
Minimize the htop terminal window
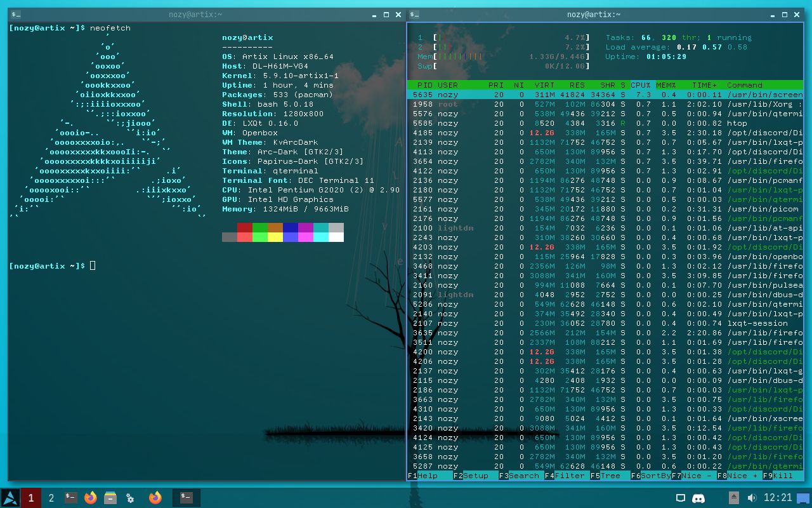773,15
